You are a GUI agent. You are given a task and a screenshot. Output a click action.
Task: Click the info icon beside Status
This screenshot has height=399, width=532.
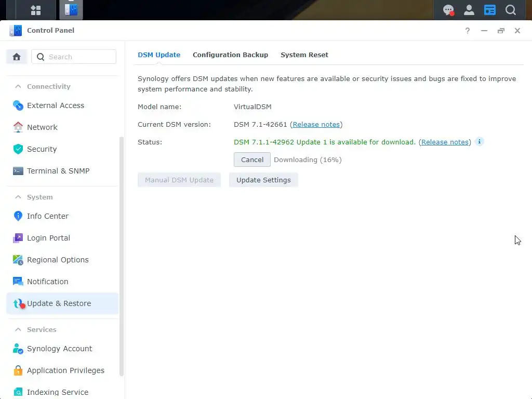tap(479, 141)
